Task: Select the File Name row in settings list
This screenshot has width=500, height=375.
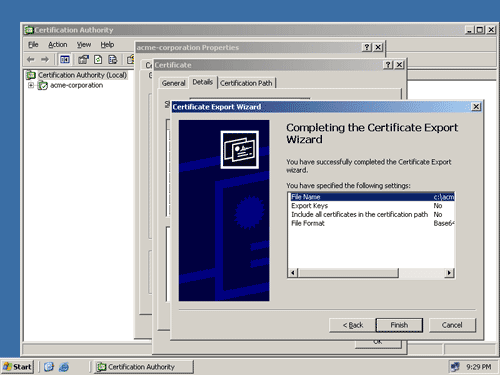Action: tap(371, 197)
